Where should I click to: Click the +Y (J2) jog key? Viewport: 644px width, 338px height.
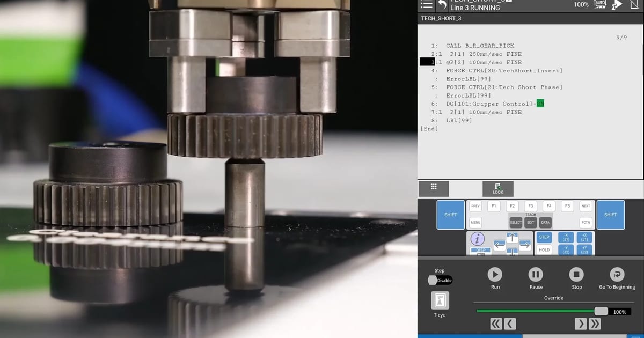584,250
